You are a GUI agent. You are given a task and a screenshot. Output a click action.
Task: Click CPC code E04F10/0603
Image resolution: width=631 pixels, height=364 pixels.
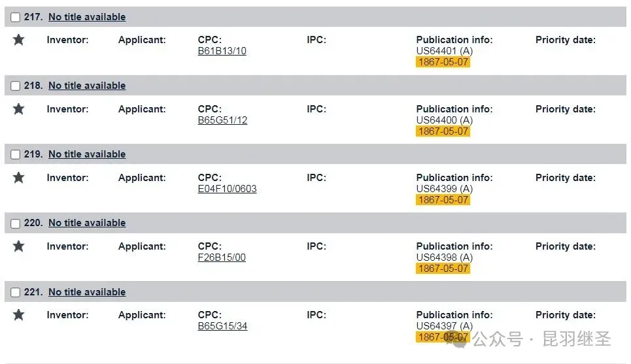coord(227,189)
